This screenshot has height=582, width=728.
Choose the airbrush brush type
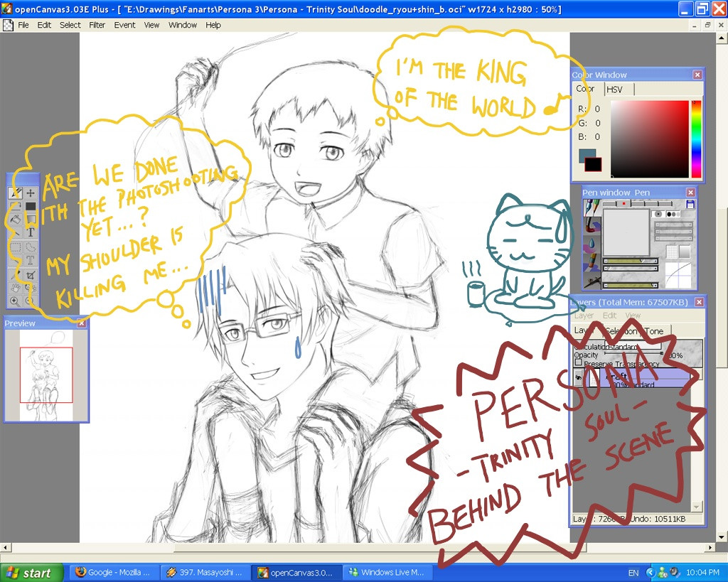(591, 280)
